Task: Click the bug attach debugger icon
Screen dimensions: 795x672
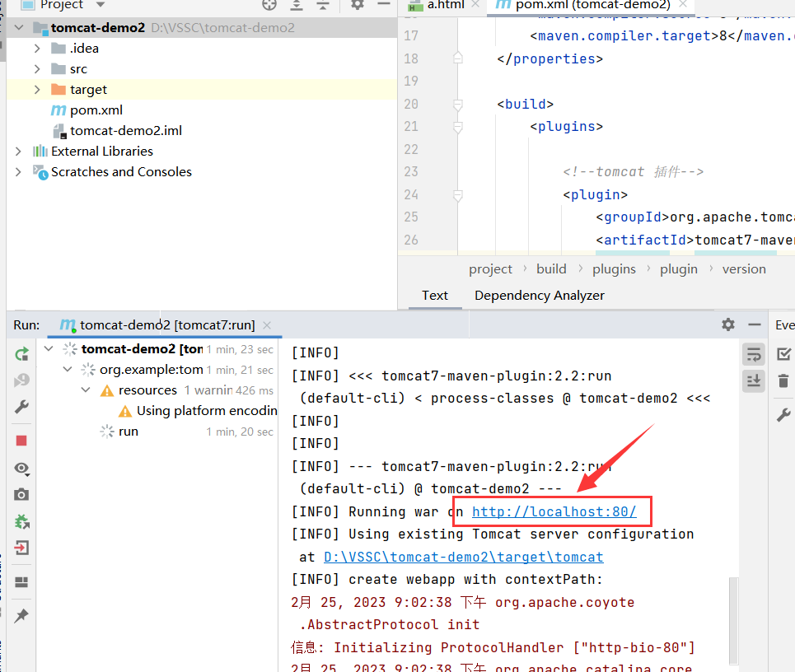Action: click(21, 521)
